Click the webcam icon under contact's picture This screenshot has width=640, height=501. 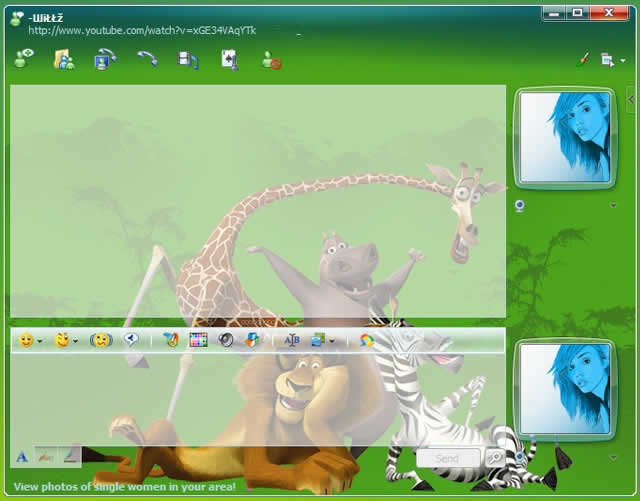pyautogui.click(x=520, y=205)
